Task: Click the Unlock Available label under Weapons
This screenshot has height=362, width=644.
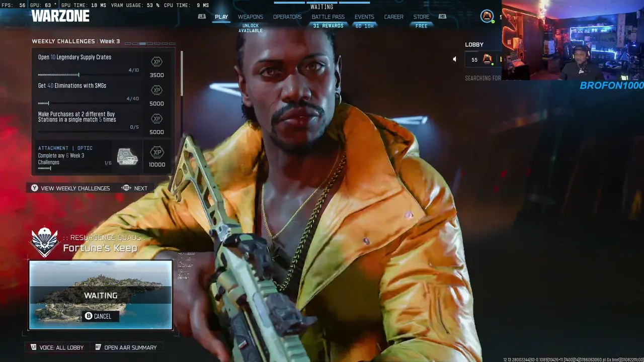Action: pos(251,28)
